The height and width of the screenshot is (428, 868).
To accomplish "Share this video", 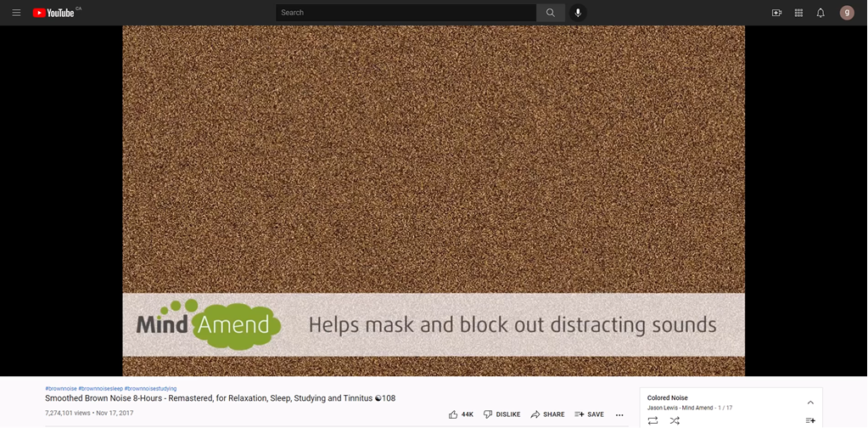I will tap(547, 414).
